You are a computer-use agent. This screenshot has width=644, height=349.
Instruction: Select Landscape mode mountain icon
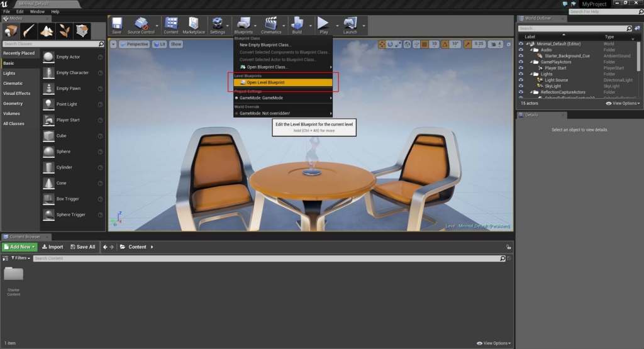[47, 31]
